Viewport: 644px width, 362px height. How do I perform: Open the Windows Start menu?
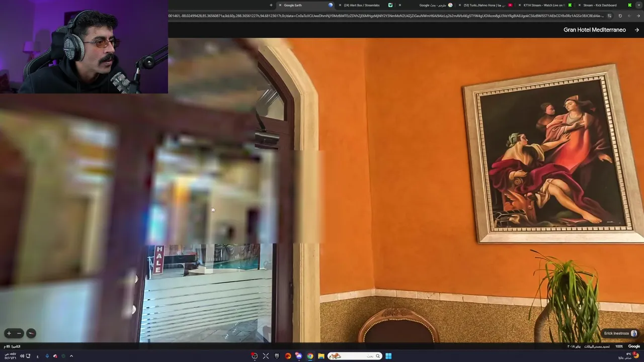[388, 356]
